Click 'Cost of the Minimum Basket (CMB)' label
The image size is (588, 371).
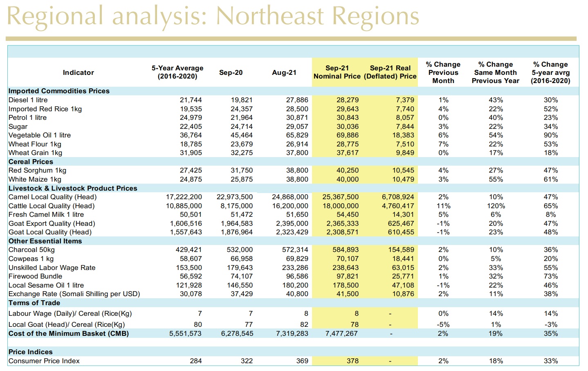(x=69, y=333)
